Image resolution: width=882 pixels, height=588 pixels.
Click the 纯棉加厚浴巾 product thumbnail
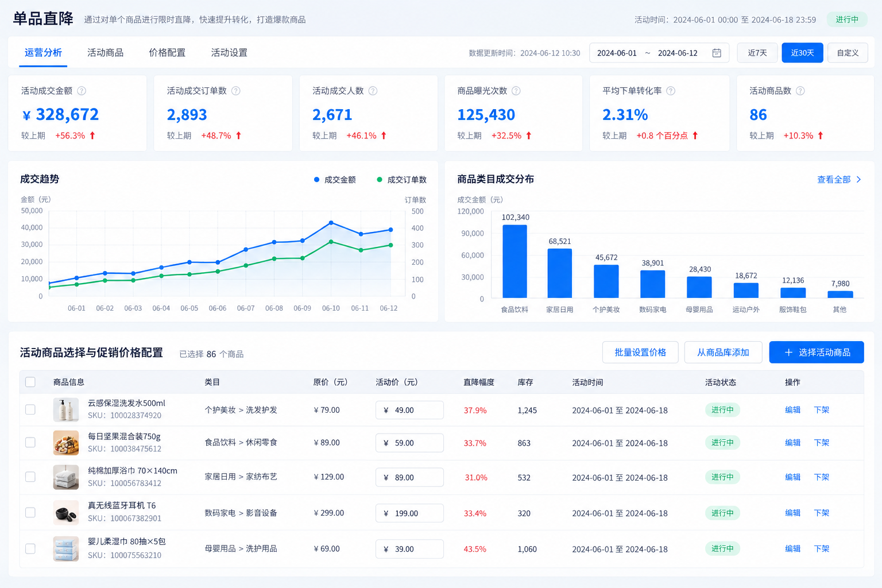tap(66, 477)
